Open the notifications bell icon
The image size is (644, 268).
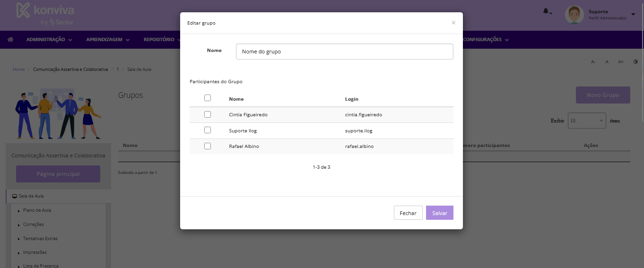tap(546, 11)
